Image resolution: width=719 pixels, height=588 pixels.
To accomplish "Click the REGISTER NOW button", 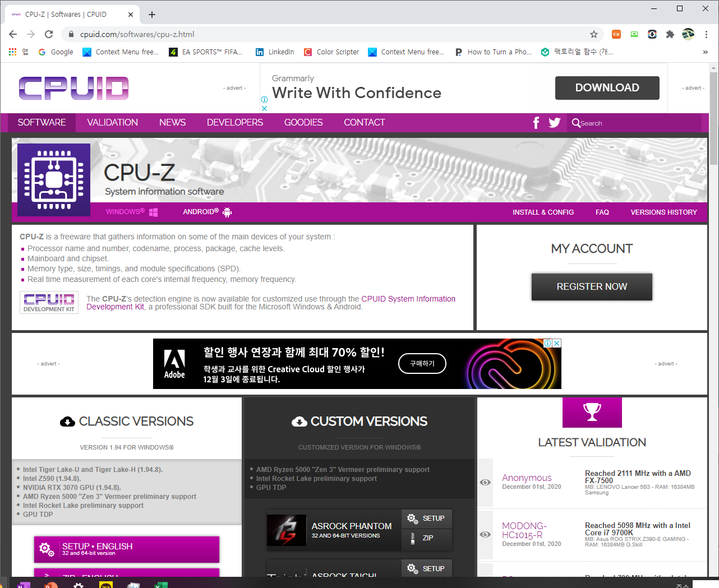I will [x=592, y=287].
